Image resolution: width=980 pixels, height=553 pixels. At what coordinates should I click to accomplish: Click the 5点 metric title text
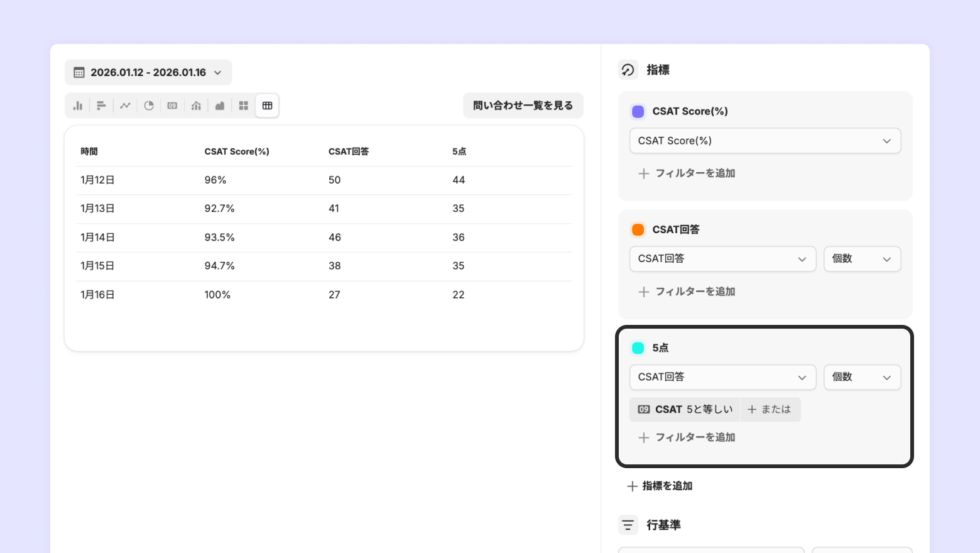[x=660, y=348]
